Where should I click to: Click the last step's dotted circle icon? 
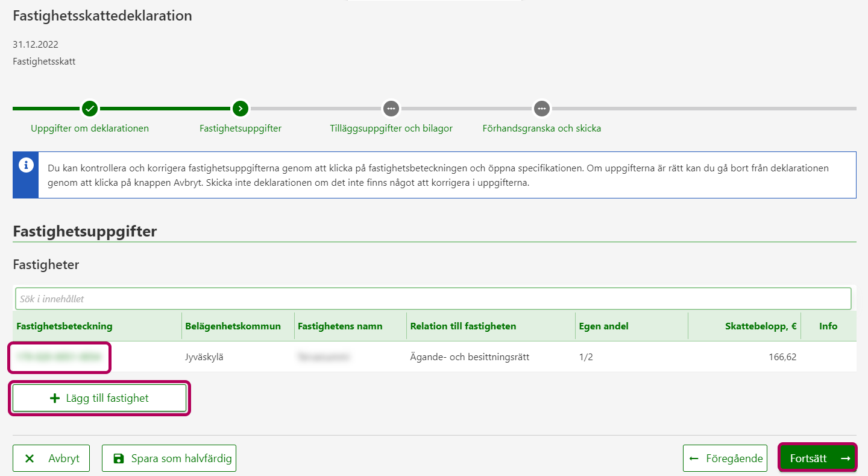(x=542, y=109)
